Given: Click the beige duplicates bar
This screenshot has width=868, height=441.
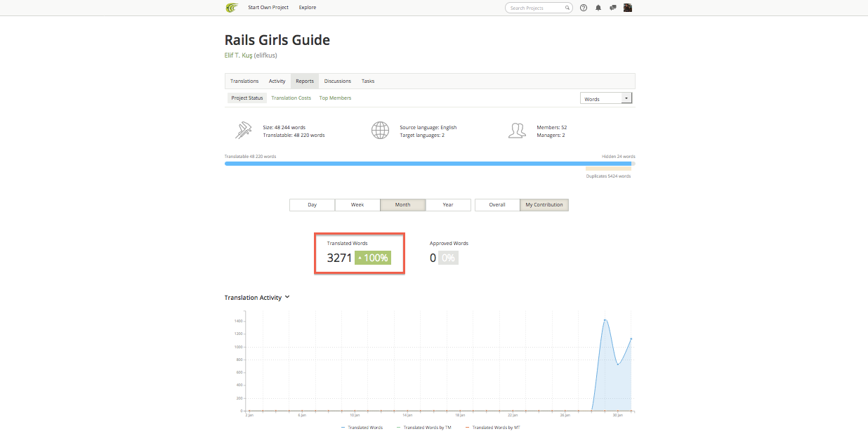Looking at the screenshot, I should click(x=608, y=169).
